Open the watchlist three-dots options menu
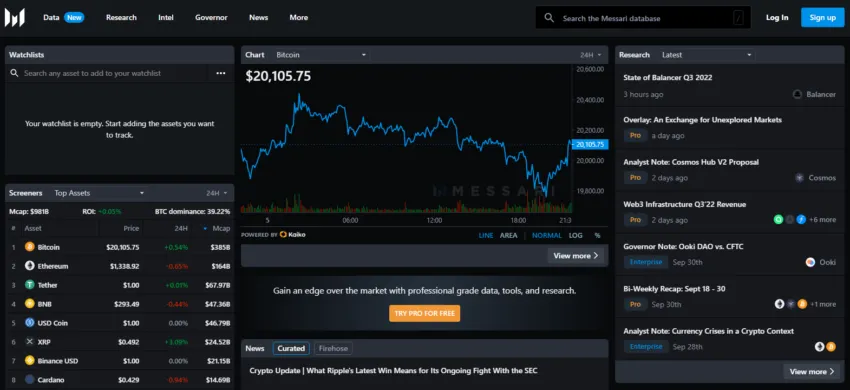850x390 pixels. pos(221,73)
